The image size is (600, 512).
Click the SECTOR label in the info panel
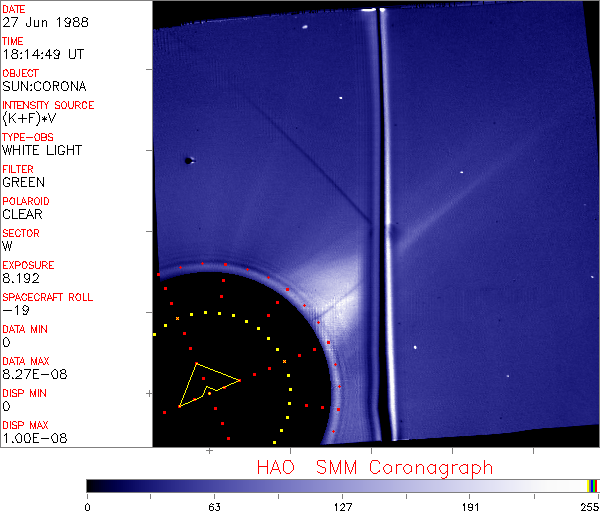[21, 233]
